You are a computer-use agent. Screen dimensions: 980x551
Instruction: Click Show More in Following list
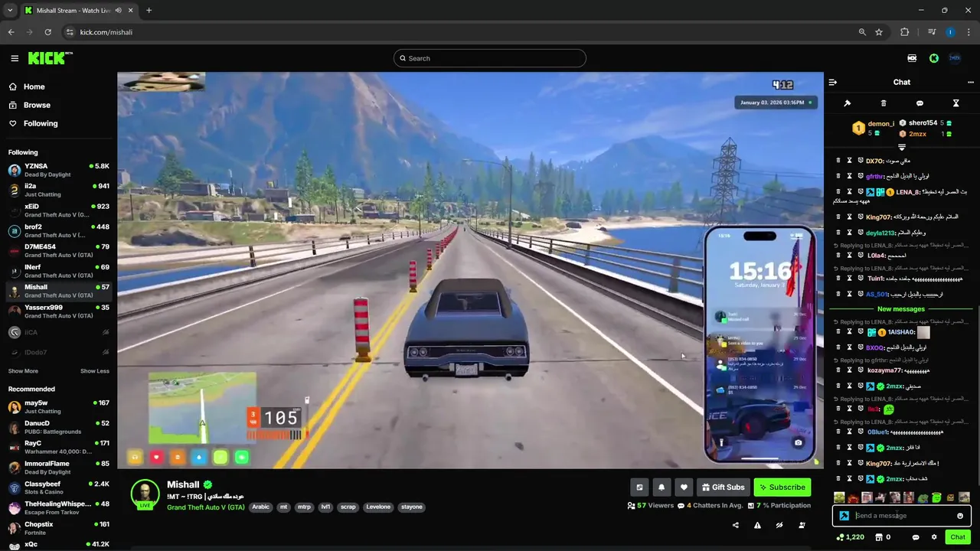point(23,371)
